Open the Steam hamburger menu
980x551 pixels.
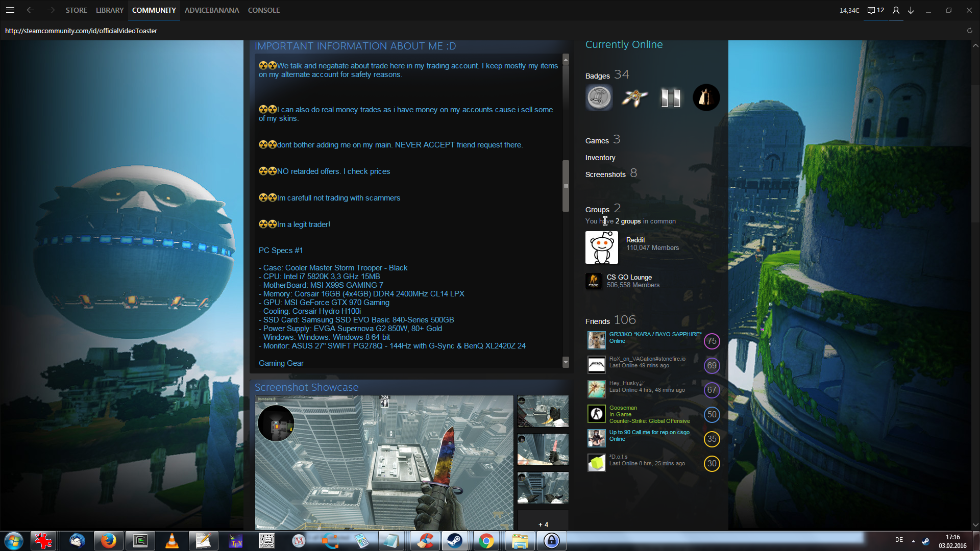click(10, 10)
